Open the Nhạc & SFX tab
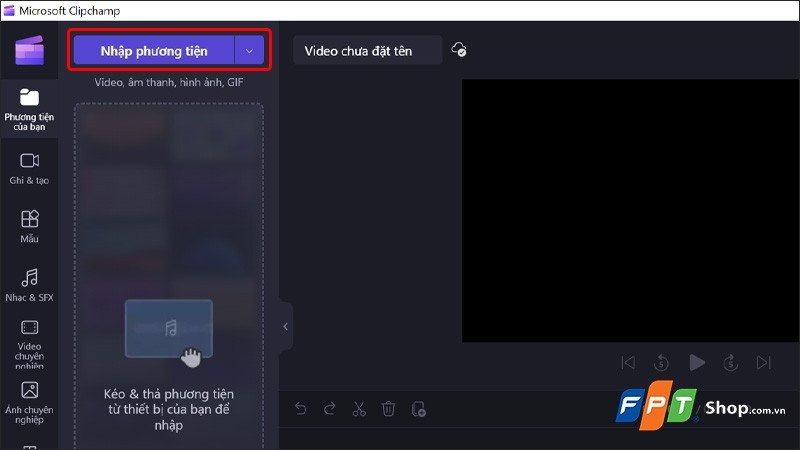Image resolution: width=800 pixels, height=450 pixels. point(29,285)
